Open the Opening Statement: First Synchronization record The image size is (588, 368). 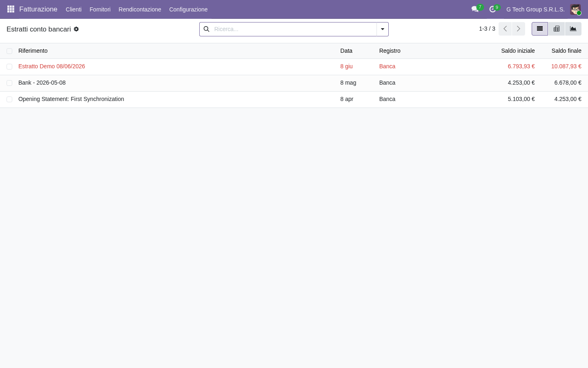(x=71, y=99)
